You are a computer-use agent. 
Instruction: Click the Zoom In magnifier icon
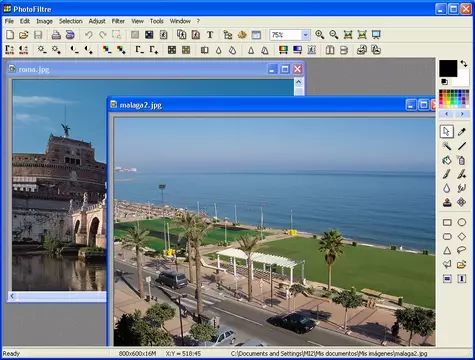click(320, 35)
